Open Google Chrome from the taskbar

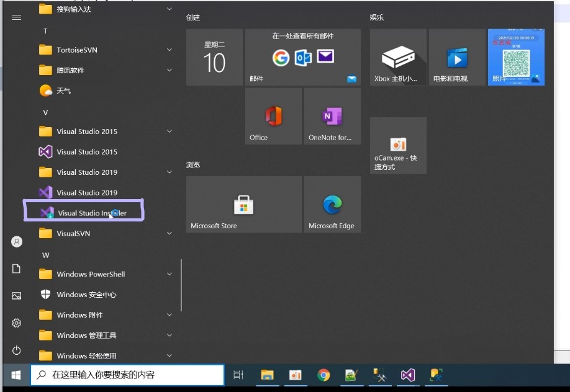tap(323, 375)
